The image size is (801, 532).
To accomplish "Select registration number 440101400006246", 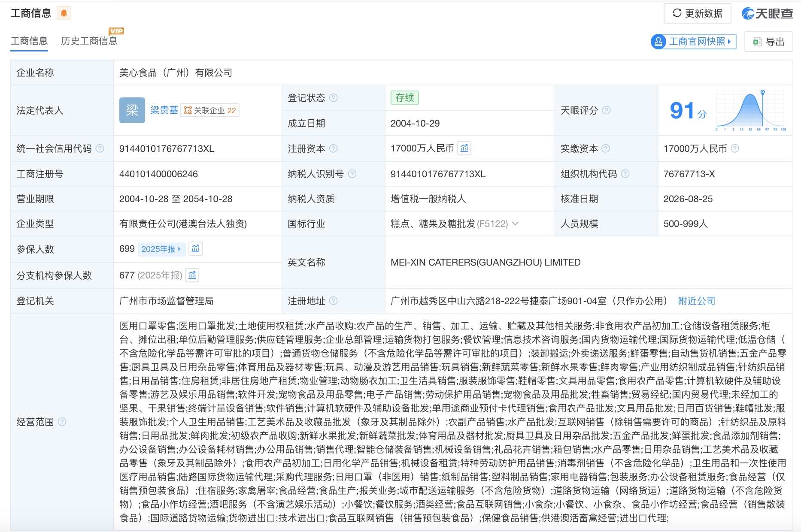I will click(159, 174).
